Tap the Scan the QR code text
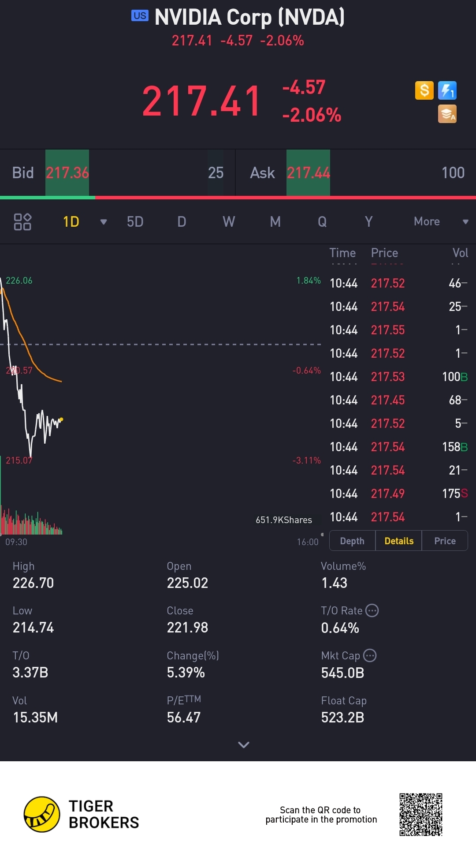The image size is (476, 868). pyautogui.click(x=321, y=815)
